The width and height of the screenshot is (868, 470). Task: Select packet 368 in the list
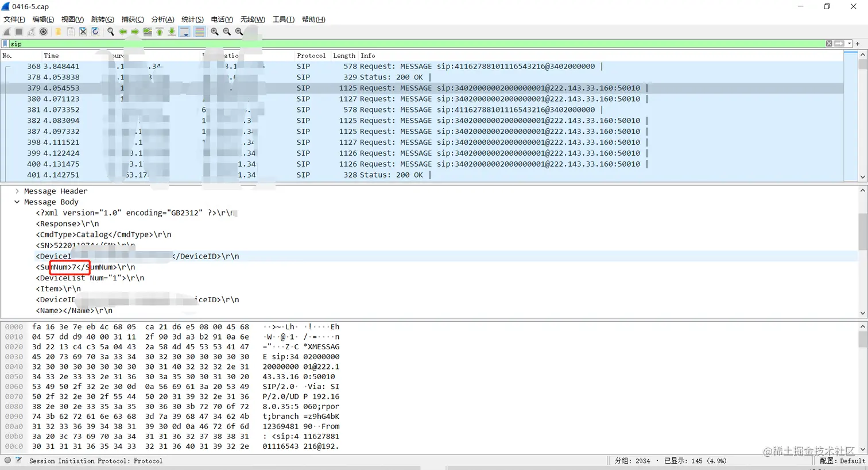coord(422,66)
